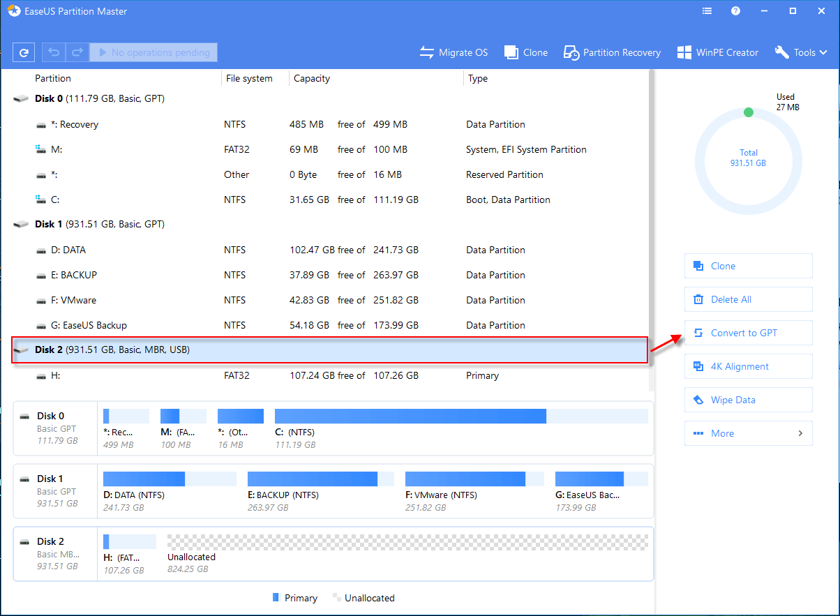Select the 16 MB '*: (Ot...' block in disk map
Screen dimensions: 840x616
click(x=241, y=428)
